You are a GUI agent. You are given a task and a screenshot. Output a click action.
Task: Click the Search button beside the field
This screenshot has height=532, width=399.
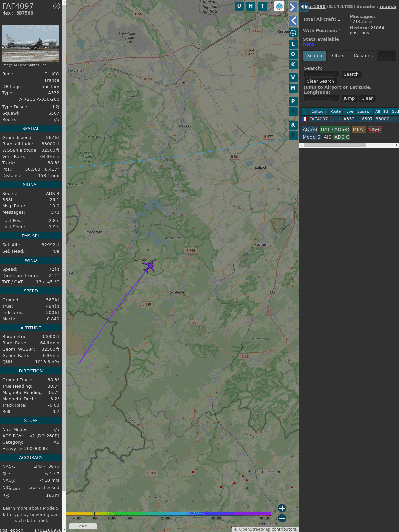(x=351, y=74)
